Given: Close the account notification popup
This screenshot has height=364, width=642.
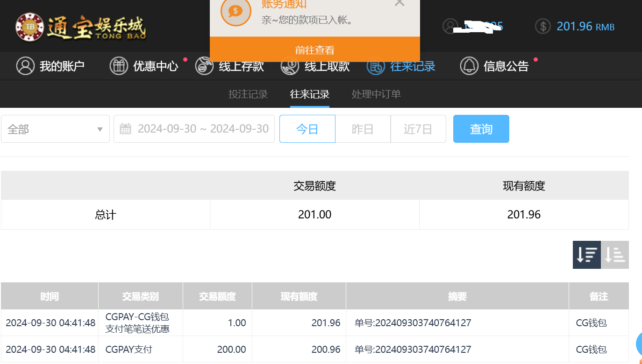Looking at the screenshot, I should coord(399,3).
